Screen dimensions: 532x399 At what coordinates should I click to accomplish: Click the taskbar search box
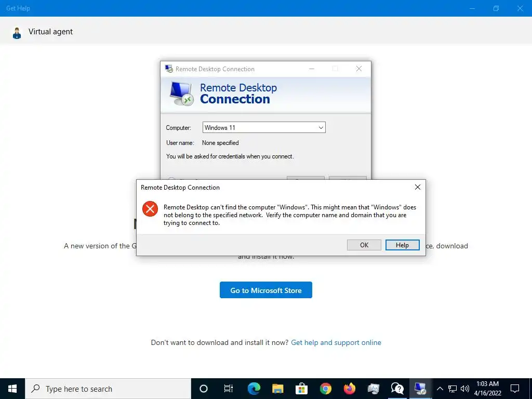(x=108, y=389)
